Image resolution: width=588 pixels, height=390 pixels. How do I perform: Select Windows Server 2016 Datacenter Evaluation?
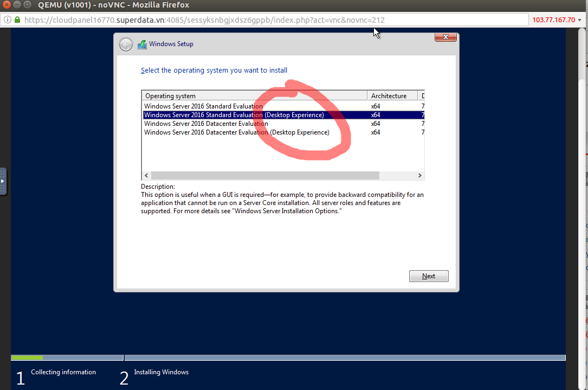[206, 124]
